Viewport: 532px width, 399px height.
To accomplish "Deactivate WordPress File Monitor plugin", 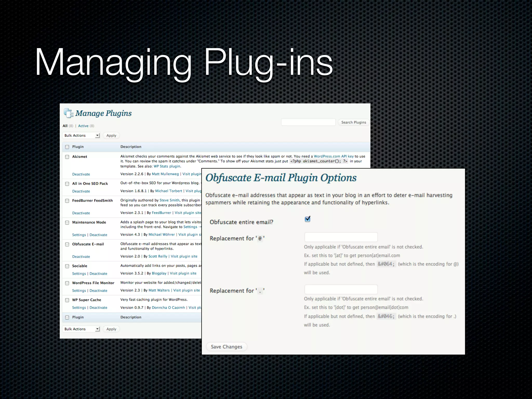I will click(x=98, y=291).
